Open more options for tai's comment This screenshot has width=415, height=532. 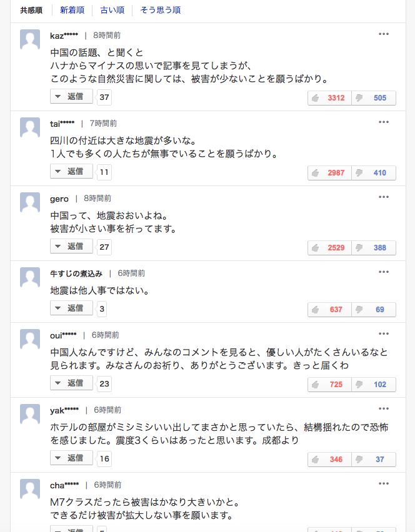click(384, 122)
